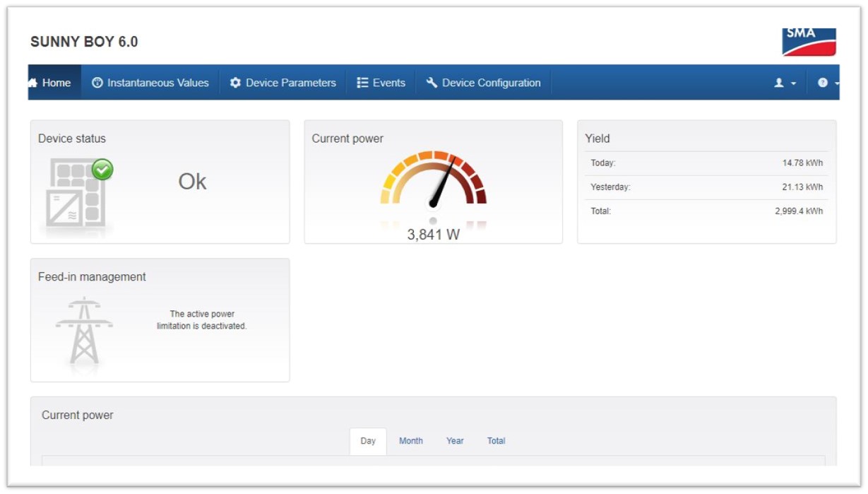This screenshot has height=494, width=868.
Task: Click the Feed-in management panel heading
Action: (x=92, y=277)
